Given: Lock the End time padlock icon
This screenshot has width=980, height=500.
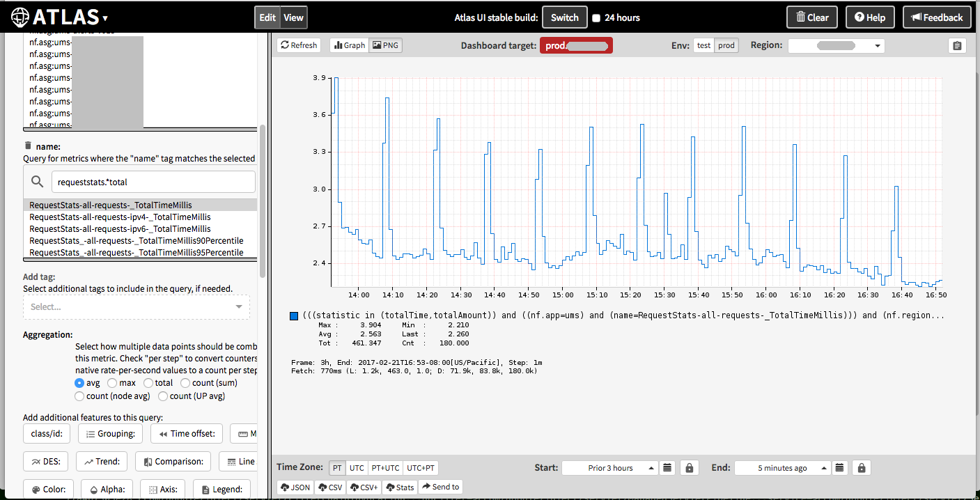Looking at the screenshot, I should [x=861, y=468].
